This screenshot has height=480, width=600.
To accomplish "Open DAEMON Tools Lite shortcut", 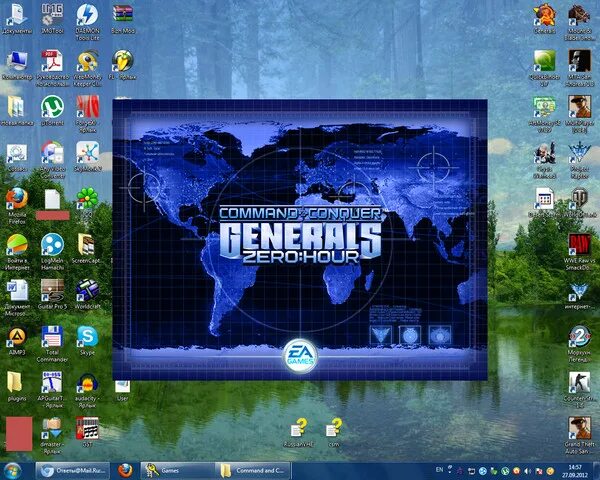I will tap(87, 15).
